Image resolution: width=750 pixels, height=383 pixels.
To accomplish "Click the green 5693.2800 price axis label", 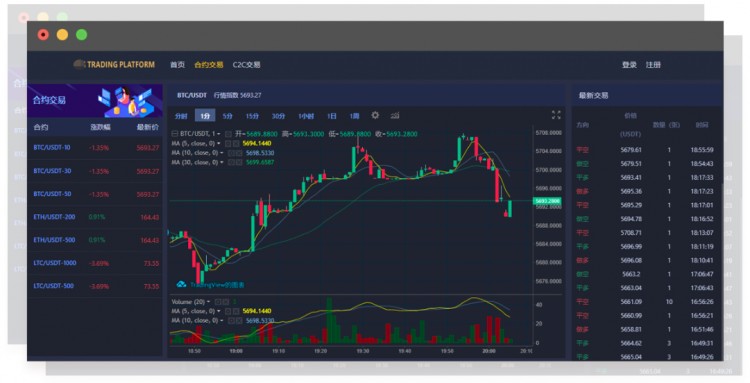I will tap(547, 201).
